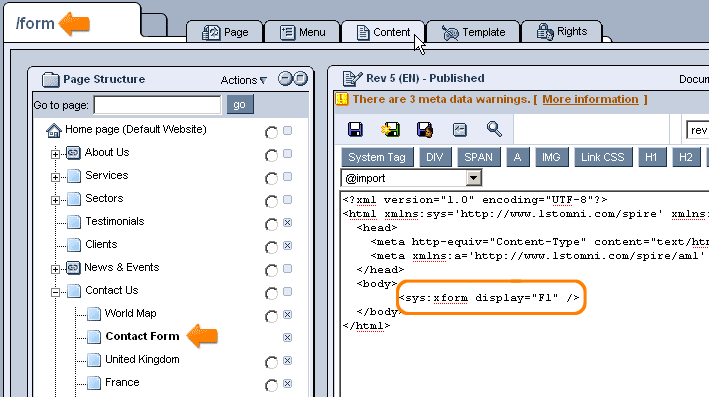Select the radio button for World Map
This screenshot has width=709, height=397.
tap(271, 316)
